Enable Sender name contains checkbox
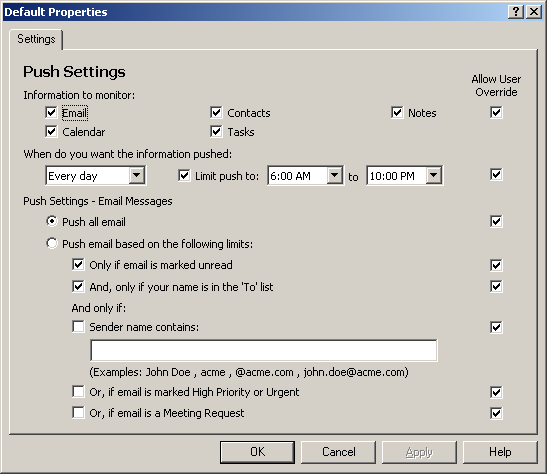 click(x=78, y=327)
